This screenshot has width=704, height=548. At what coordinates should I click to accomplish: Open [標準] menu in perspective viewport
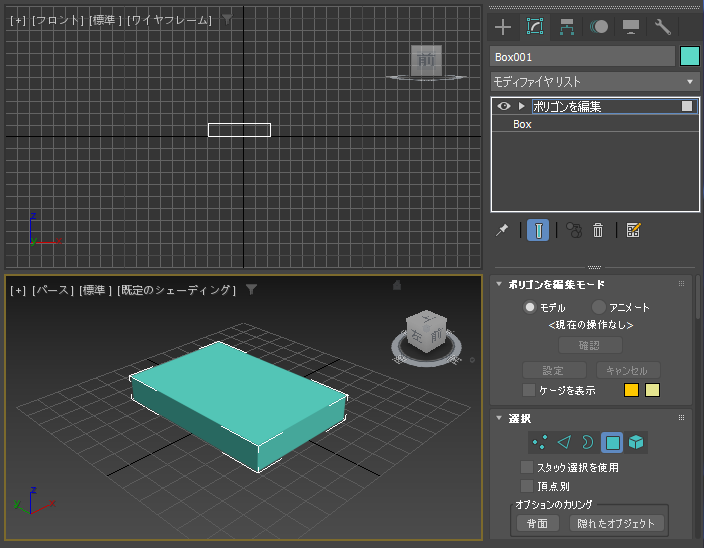[95, 290]
